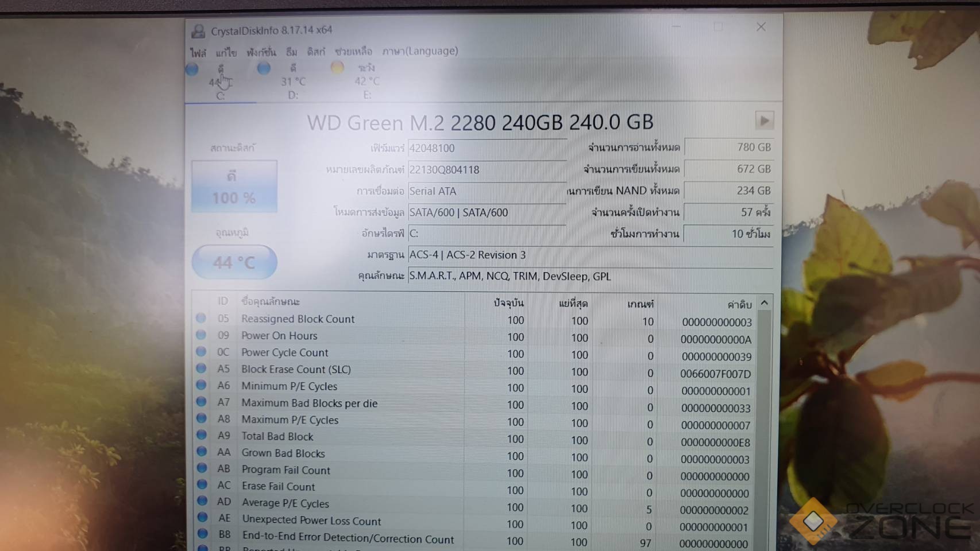Click the interface field showing Serial ATA

[x=487, y=191]
